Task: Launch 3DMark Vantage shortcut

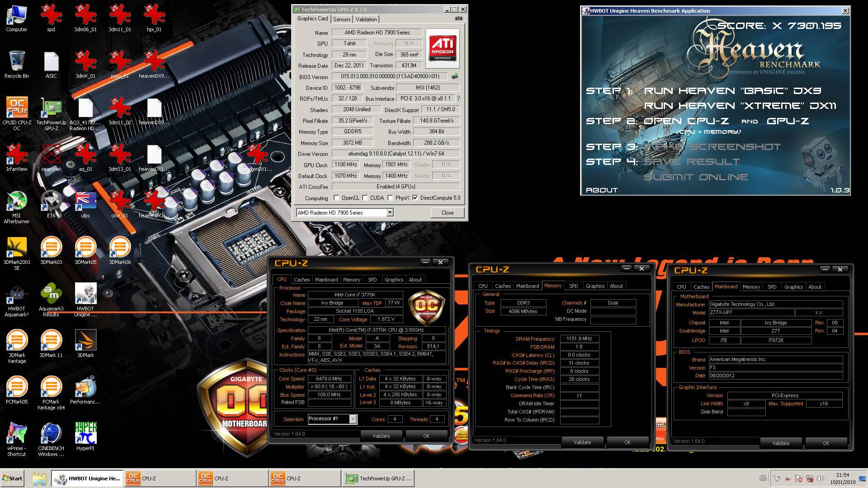Action: 16,347
